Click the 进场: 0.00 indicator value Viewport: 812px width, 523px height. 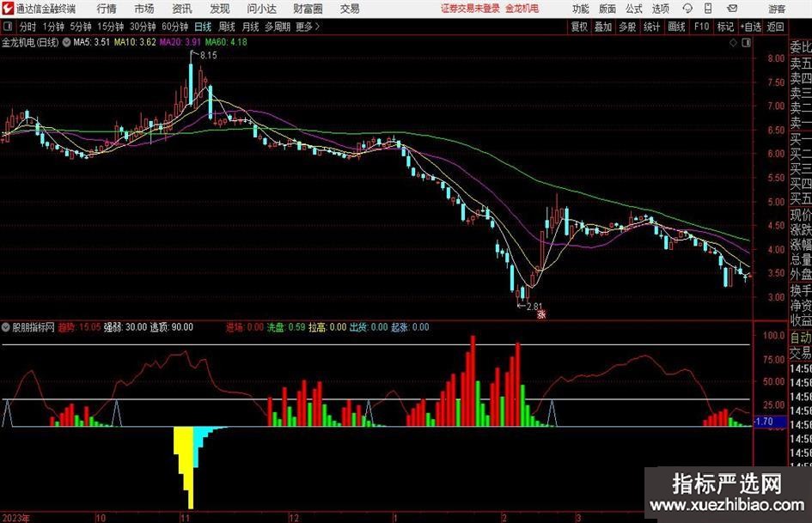click(245, 327)
